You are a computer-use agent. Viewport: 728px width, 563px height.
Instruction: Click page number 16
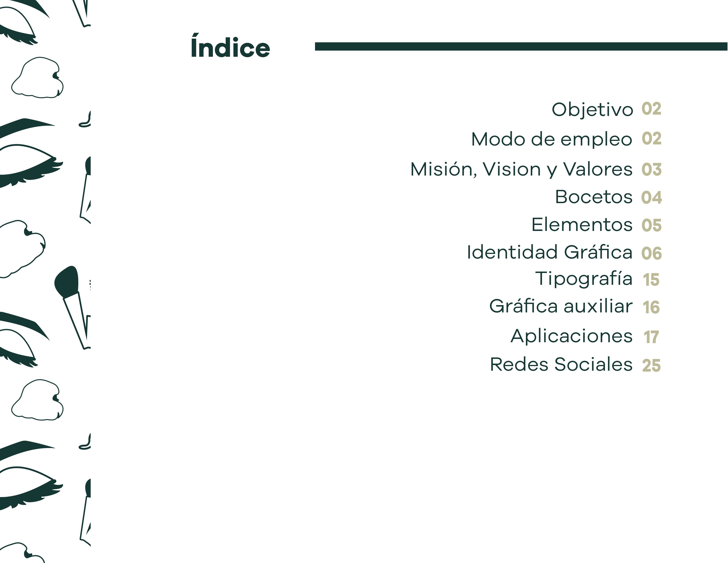651,307
